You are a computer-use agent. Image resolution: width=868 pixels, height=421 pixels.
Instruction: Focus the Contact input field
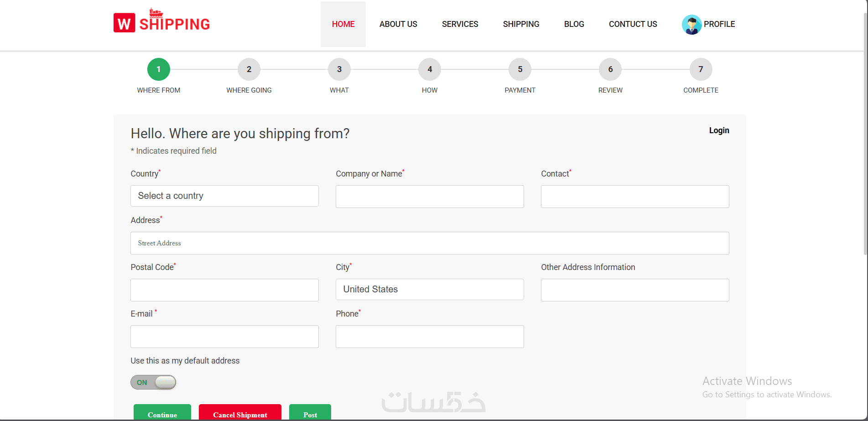click(x=635, y=197)
